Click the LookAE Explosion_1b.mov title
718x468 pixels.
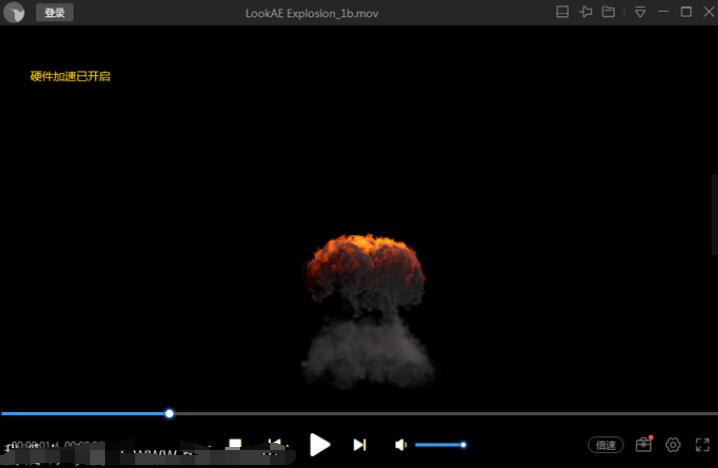(312, 13)
